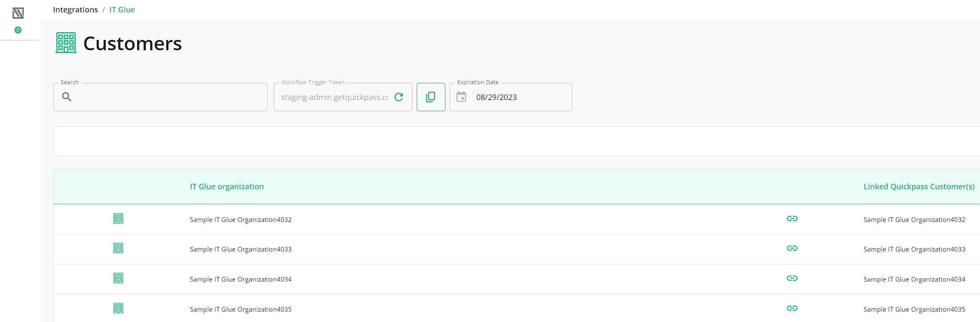Click link icon for Organization4035
Viewport: 980px width, 322px height.
tap(792, 308)
